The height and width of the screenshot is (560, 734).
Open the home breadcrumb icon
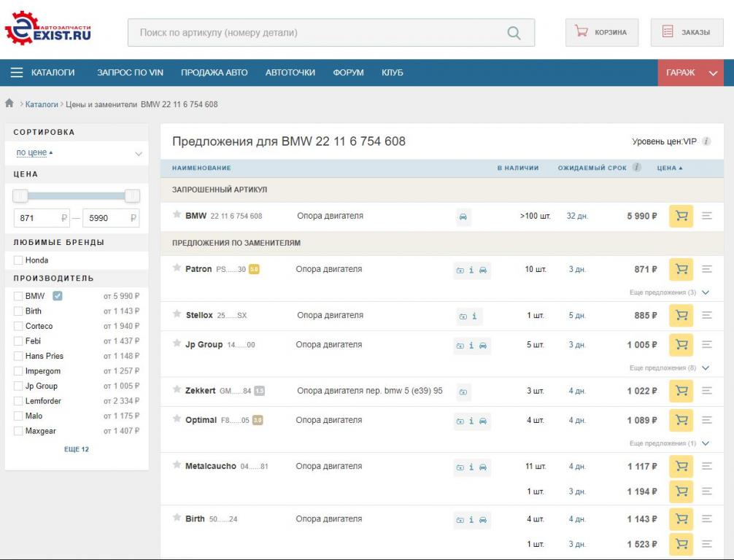(9, 104)
